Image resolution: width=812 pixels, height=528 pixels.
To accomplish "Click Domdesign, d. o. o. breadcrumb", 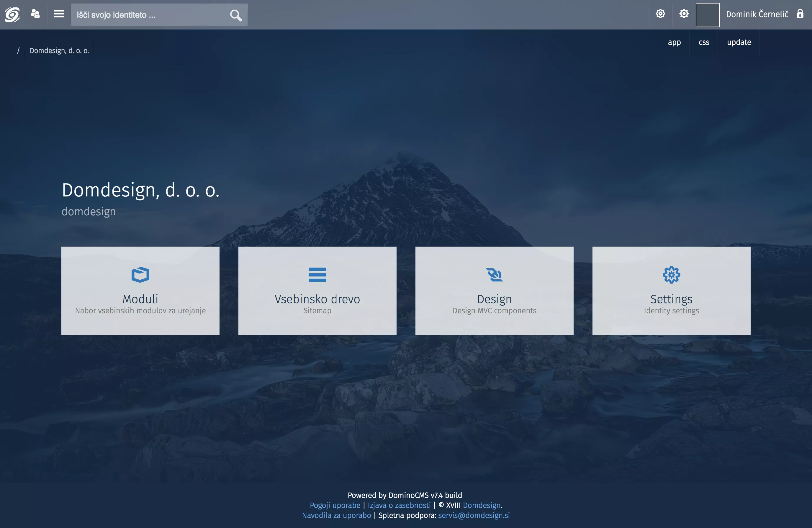I will click(x=59, y=51).
